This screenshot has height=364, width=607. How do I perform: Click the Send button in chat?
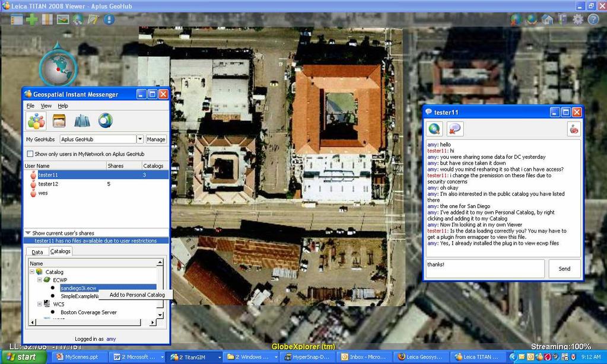tap(564, 269)
